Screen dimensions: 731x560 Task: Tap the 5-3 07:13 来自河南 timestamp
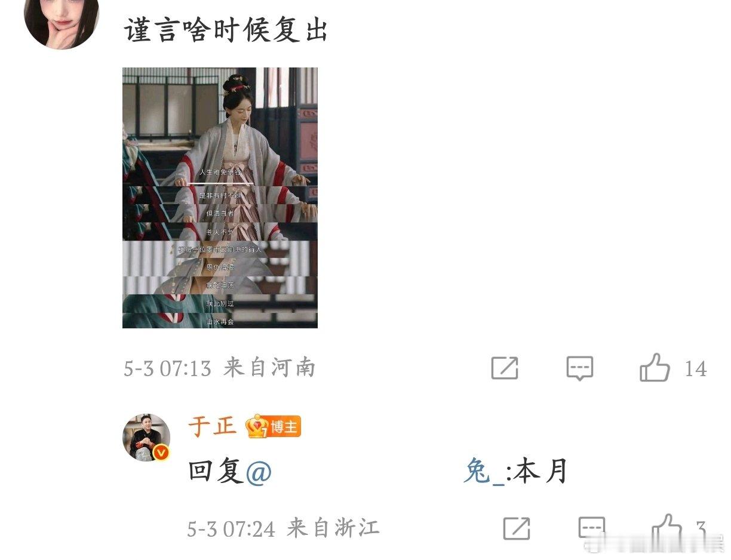click(219, 368)
